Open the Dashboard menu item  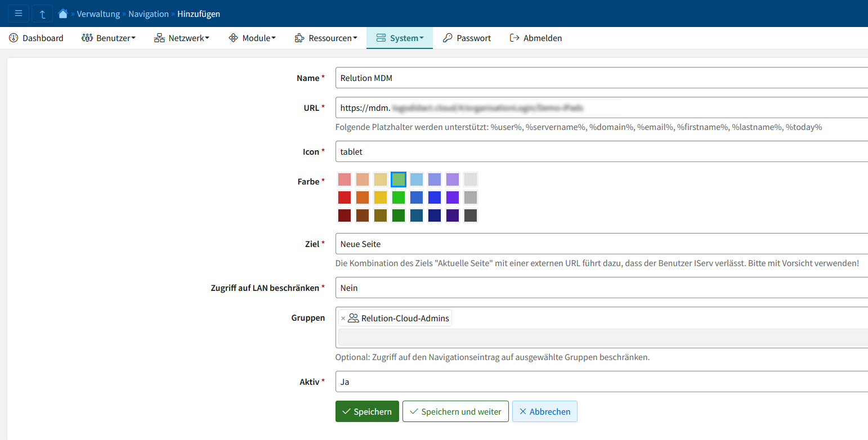[36, 38]
